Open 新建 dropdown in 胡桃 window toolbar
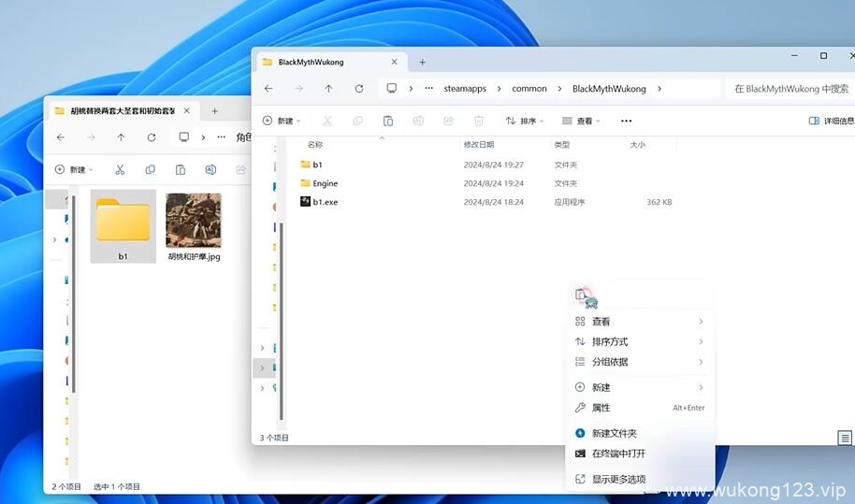 point(74,169)
